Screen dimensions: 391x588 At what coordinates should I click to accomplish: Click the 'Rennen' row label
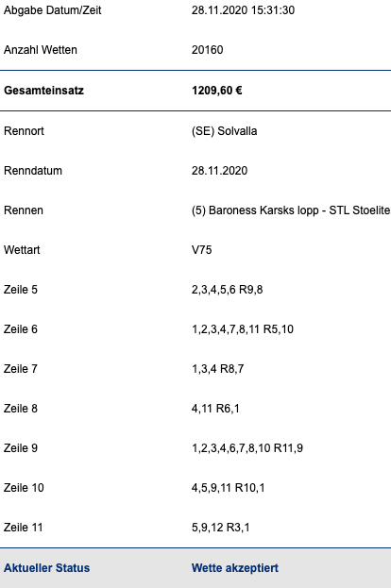coord(24,210)
